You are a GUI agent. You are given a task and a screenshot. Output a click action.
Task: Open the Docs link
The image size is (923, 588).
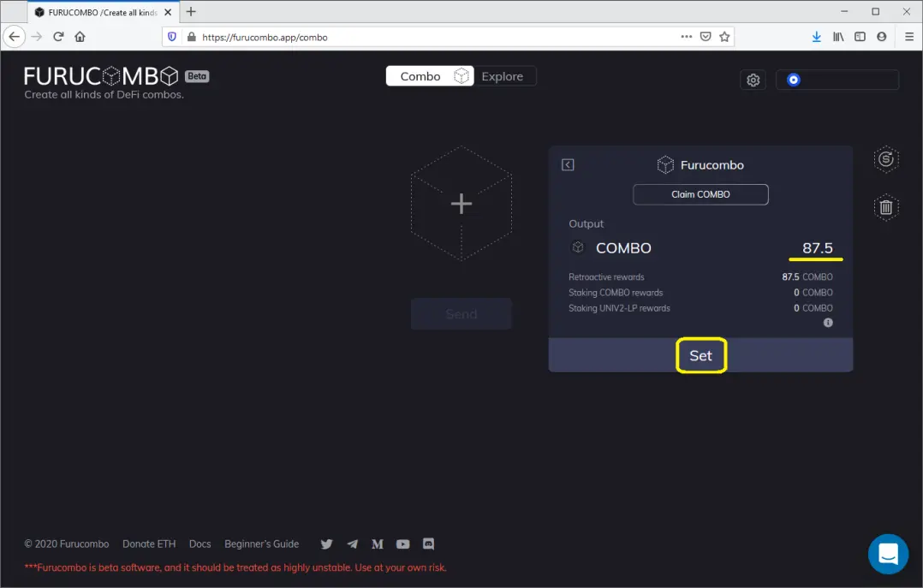pyautogui.click(x=199, y=543)
